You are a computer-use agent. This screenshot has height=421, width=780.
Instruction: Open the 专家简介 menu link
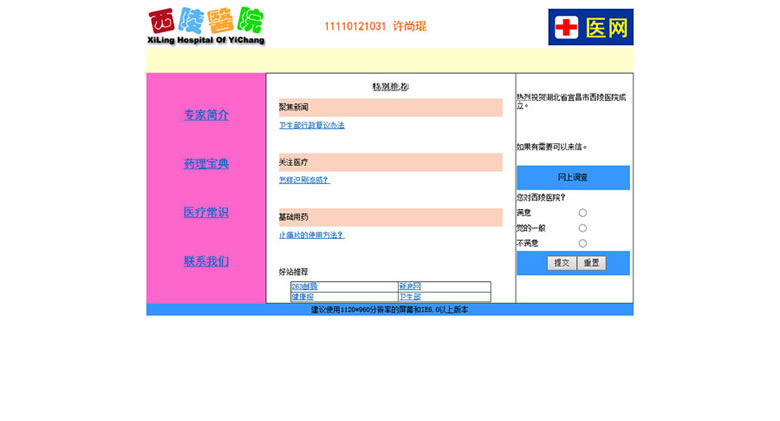(x=206, y=115)
